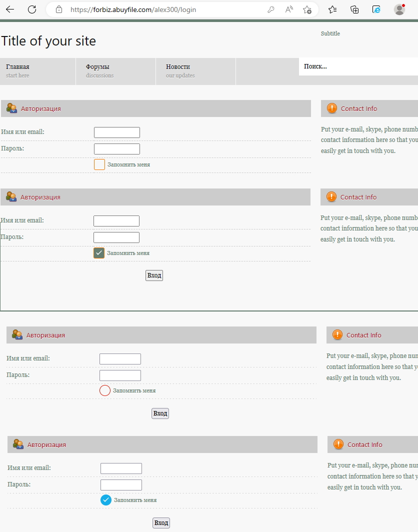Viewport: 418px width, 532px height.
Task: Add this page to favorites
Action: pyautogui.click(x=307, y=9)
